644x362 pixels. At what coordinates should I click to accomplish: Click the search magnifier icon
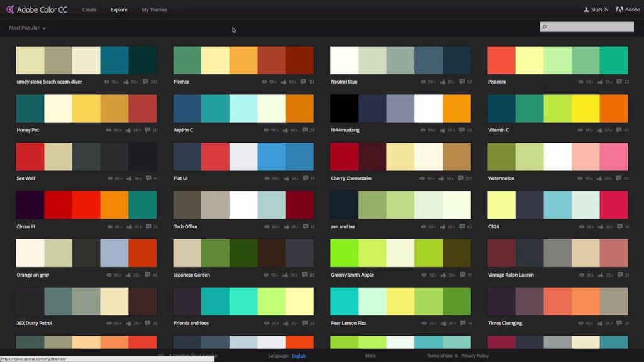click(545, 27)
